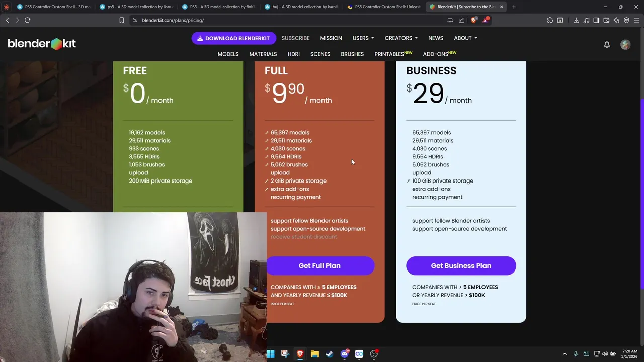Open the notifications bell
This screenshot has height=362, width=644.
pyautogui.click(x=607, y=44)
